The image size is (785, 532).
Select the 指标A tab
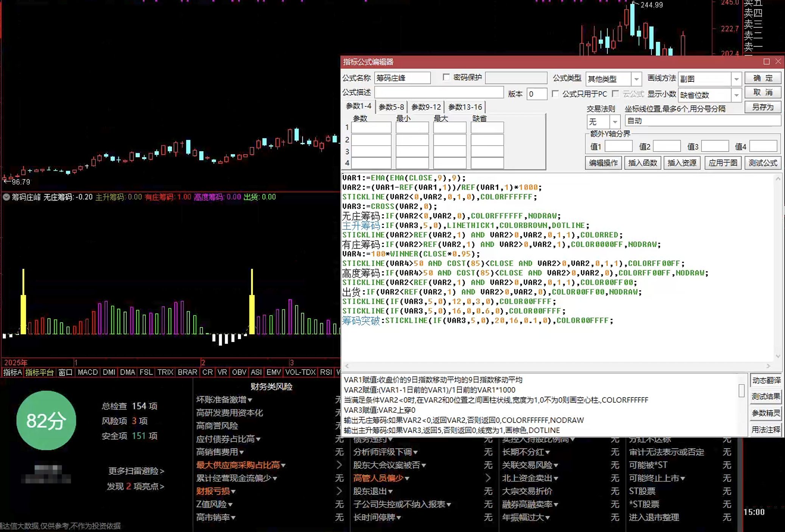(12, 372)
